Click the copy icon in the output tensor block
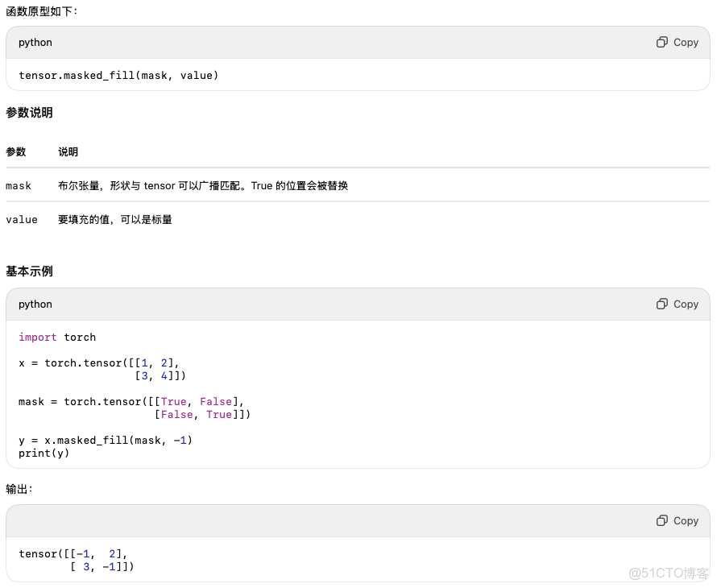The height and width of the screenshot is (588, 717). pos(662,520)
